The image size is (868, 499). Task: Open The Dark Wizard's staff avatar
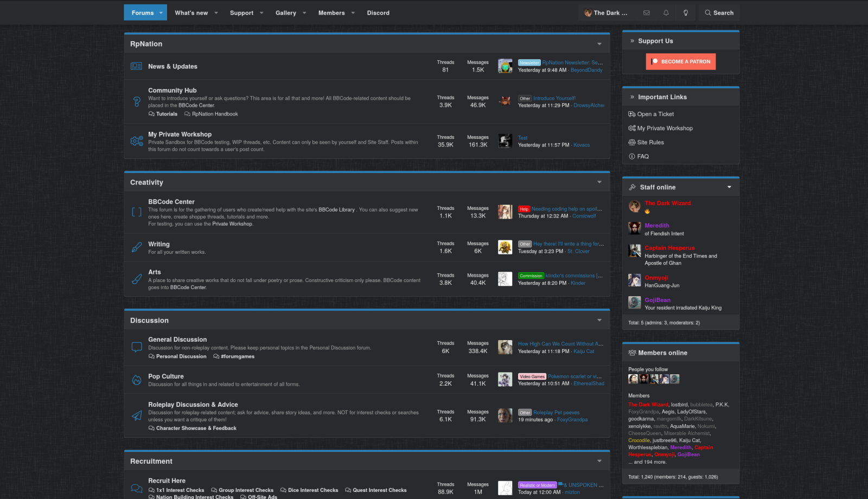(634, 206)
